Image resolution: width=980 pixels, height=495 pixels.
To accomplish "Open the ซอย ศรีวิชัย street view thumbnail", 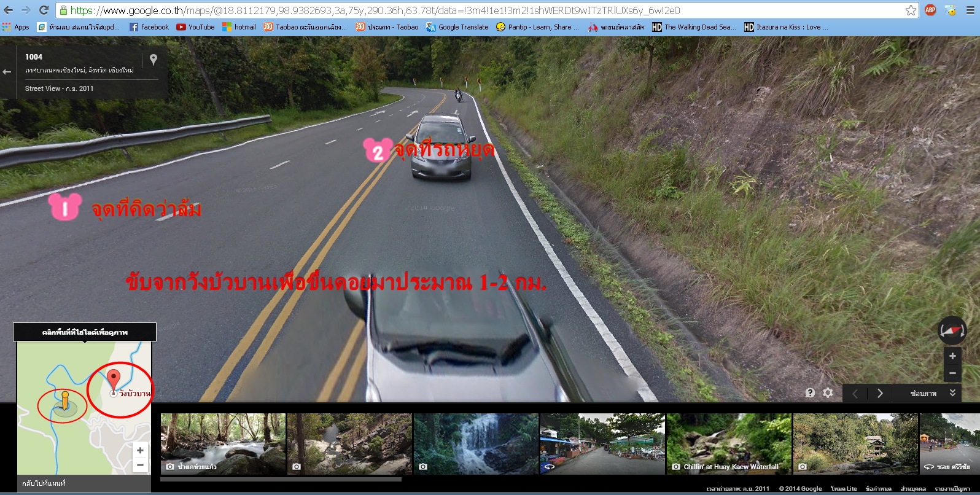I will point(949,443).
